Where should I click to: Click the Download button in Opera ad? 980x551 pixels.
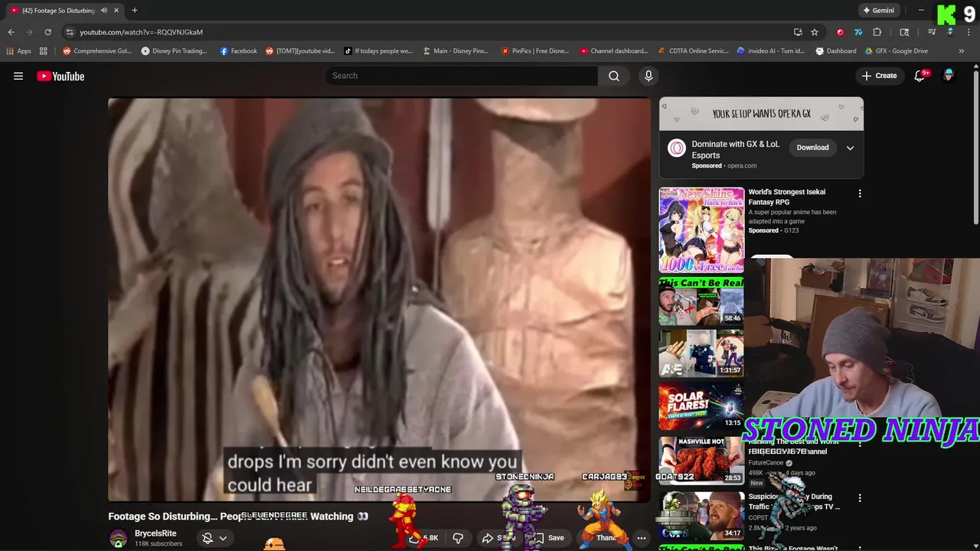812,148
